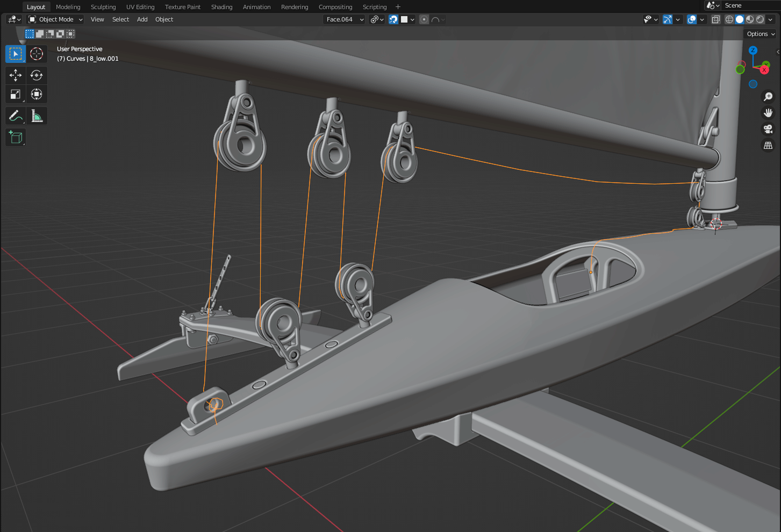Screen dimensions: 781x532
Task: Expand the Face.064 orientation dropdown
Action: [x=345, y=19]
